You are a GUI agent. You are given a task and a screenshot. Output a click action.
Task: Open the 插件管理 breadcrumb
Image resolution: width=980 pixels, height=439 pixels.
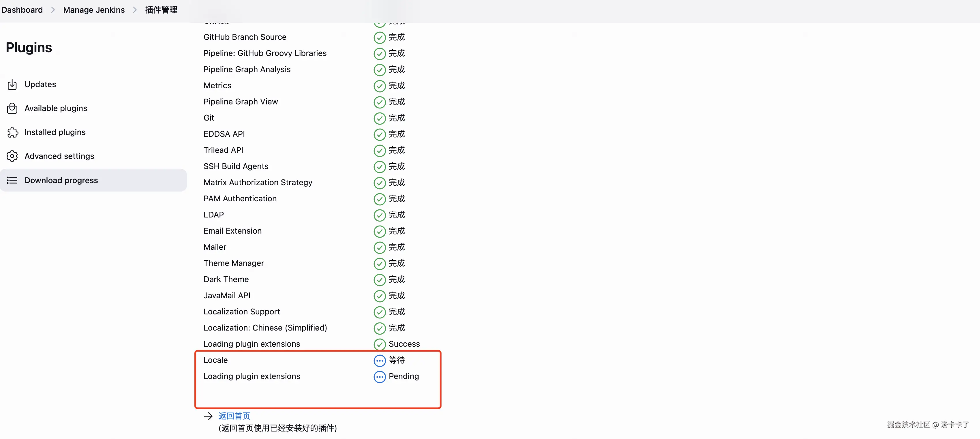tap(161, 10)
